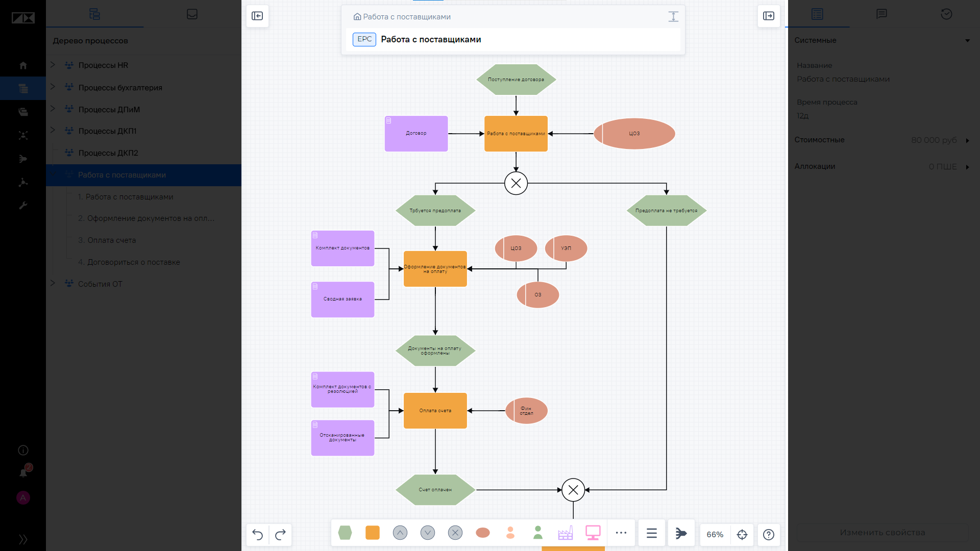Expand the Процессы ДПиМ tree node
The height and width of the screenshot is (551, 980).
[x=53, y=109]
